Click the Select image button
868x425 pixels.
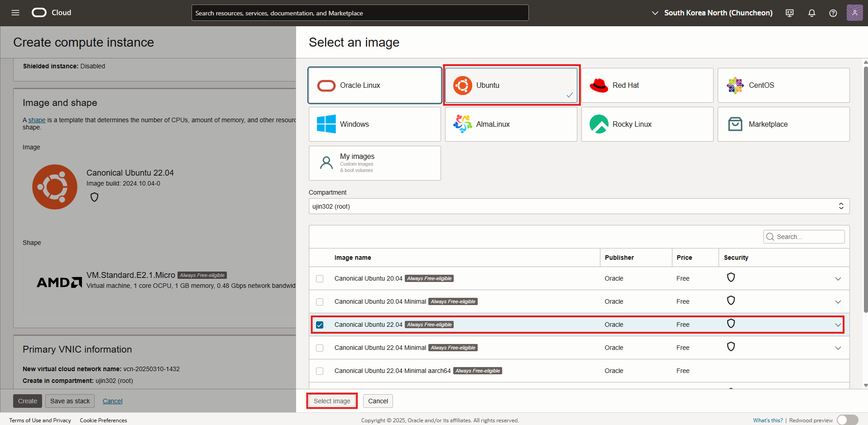(332, 401)
